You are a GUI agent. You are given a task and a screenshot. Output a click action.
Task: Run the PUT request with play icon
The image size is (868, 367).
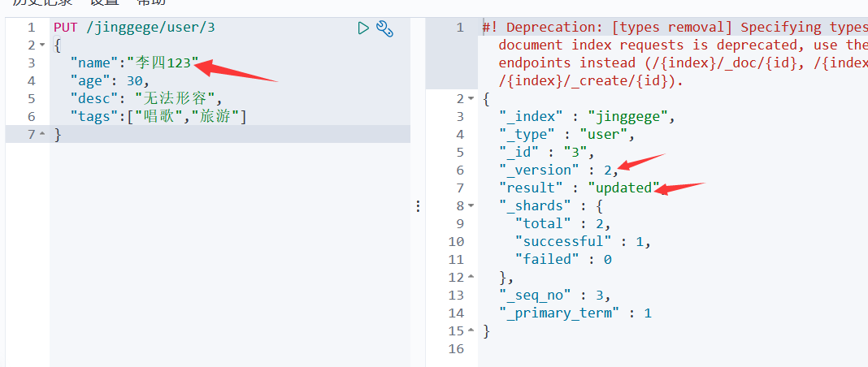click(x=363, y=28)
